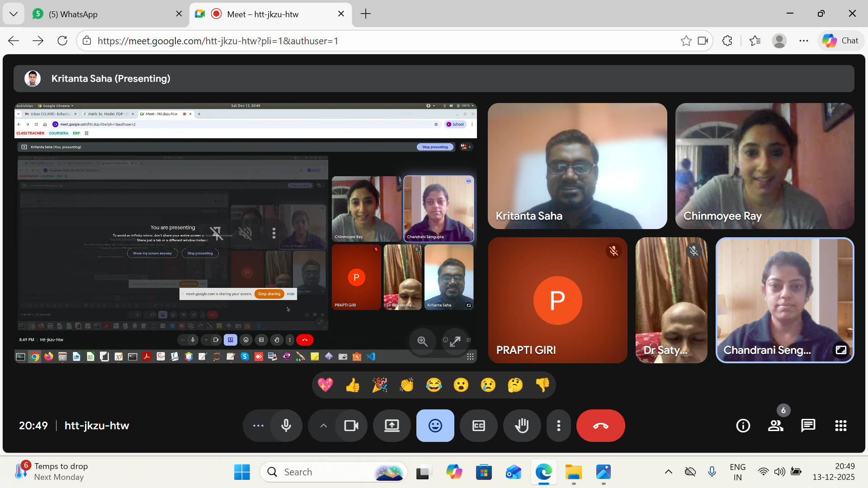Click the red leave call button
Screen dimensions: 868x488
600,426
